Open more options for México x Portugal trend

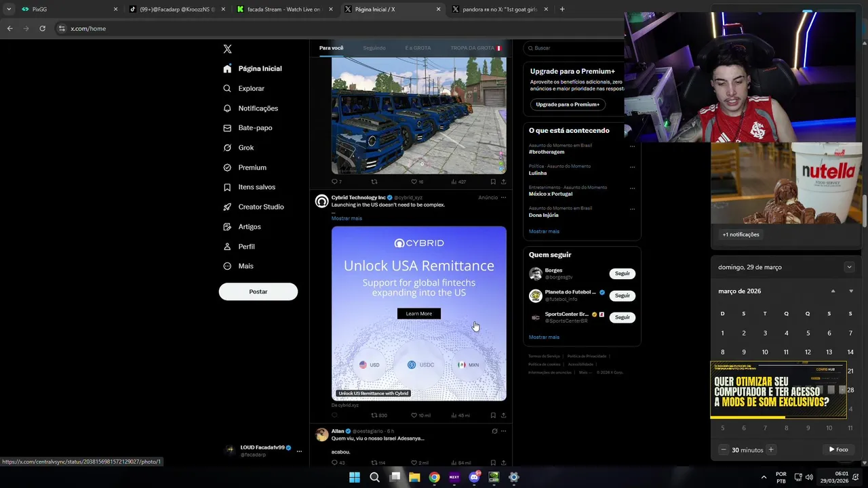point(632,188)
